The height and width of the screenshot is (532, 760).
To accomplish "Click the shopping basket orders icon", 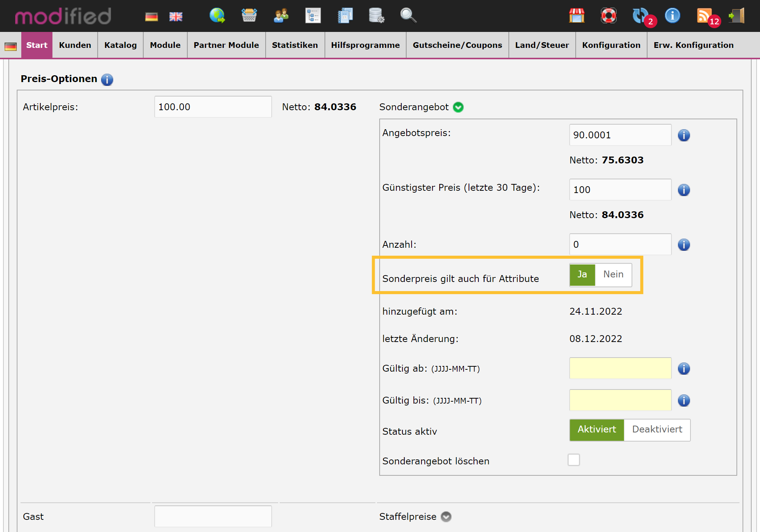I will pos(249,16).
